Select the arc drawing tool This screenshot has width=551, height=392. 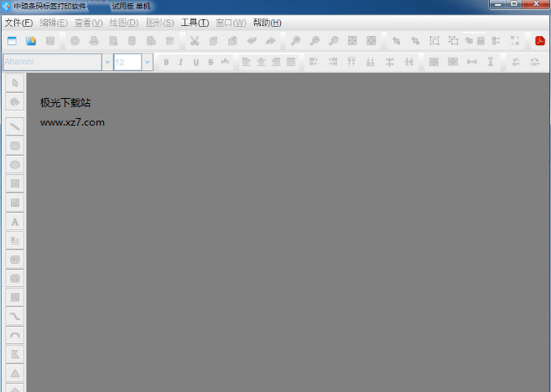click(x=15, y=335)
